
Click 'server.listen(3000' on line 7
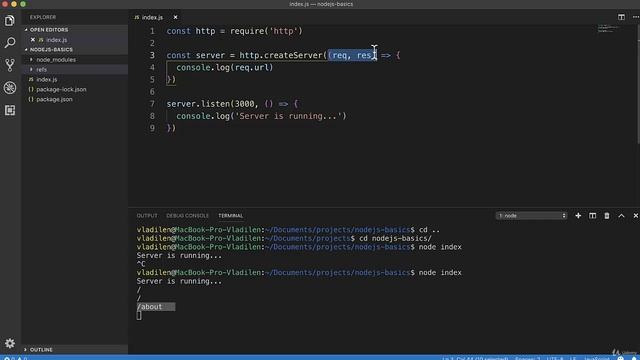pyautogui.click(x=210, y=104)
